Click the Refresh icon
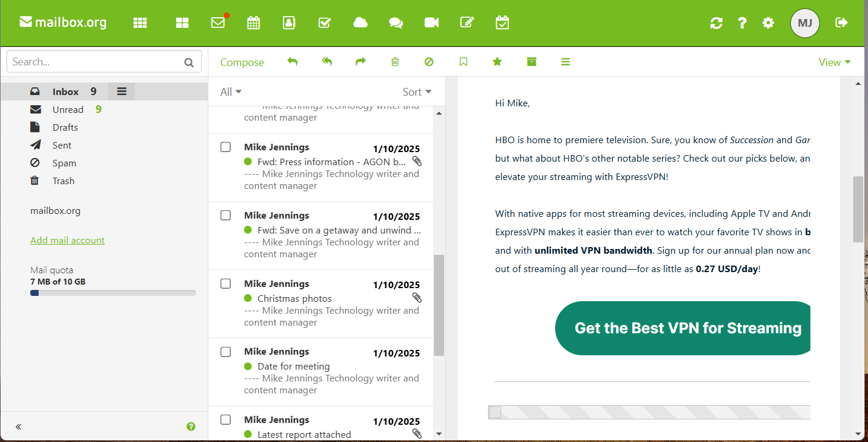Image resolution: width=868 pixels, height=442 pixels. pyautogui.click(x=717, y=23)
